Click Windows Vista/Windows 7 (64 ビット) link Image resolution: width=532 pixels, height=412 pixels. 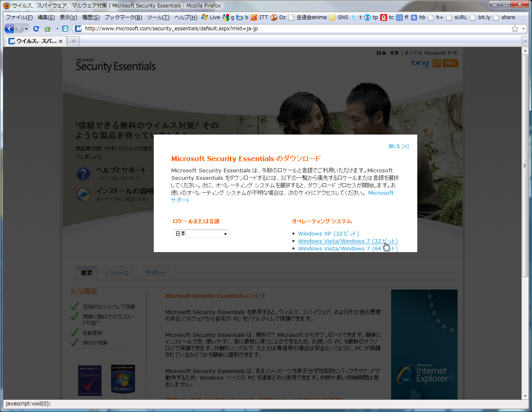click(348, 248)
